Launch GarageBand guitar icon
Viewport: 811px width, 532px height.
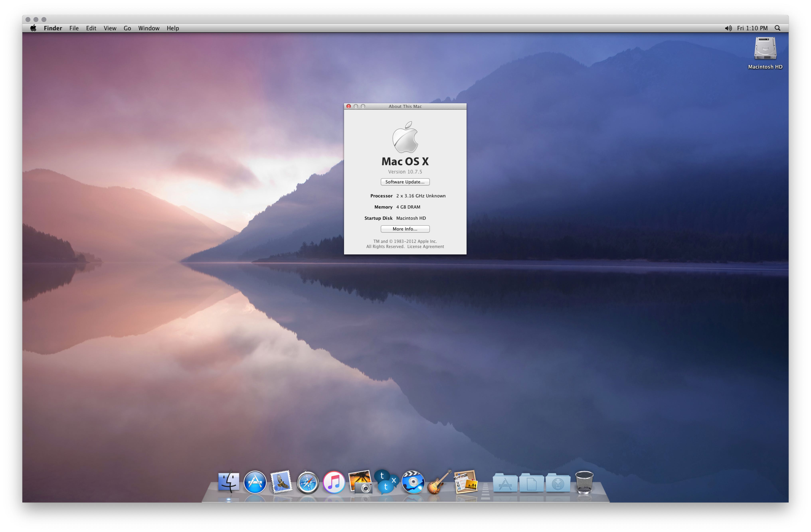(x=439, y=482)
